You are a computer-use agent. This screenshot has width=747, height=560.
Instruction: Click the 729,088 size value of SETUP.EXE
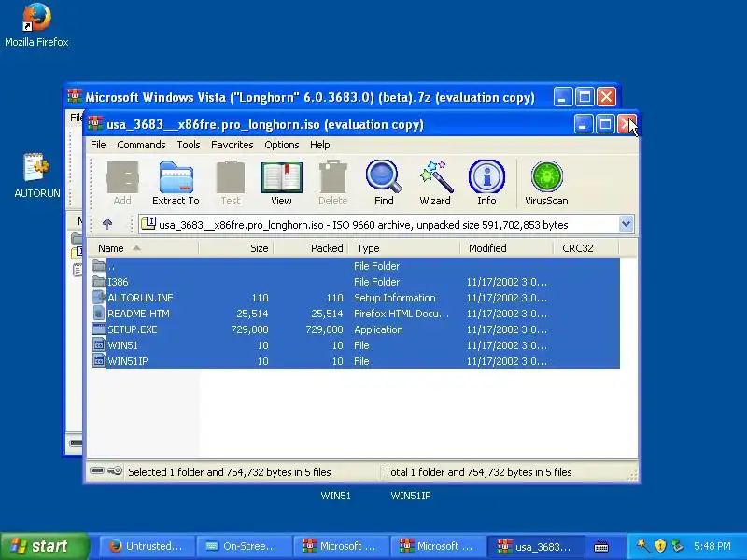[x=249, y=329]
